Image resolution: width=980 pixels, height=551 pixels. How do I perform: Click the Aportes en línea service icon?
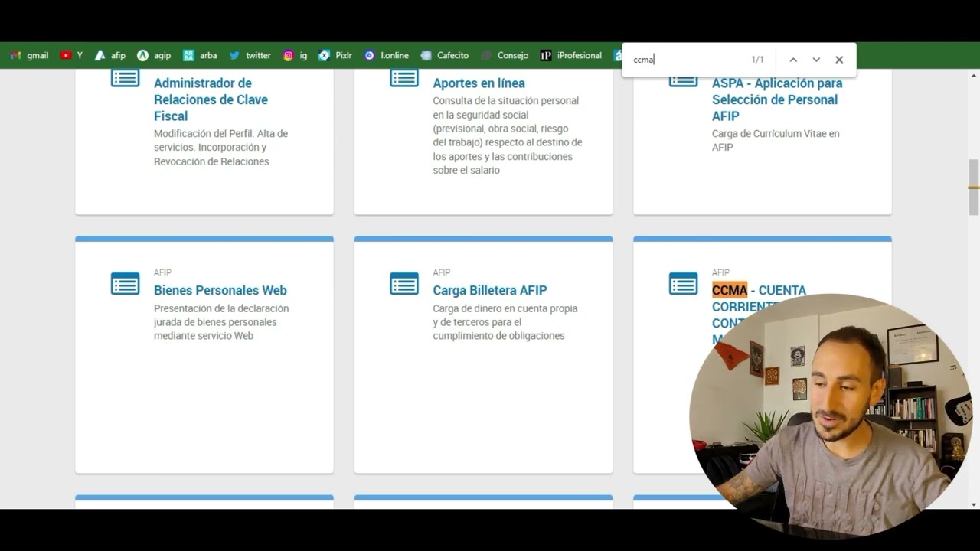click(404, 77)
